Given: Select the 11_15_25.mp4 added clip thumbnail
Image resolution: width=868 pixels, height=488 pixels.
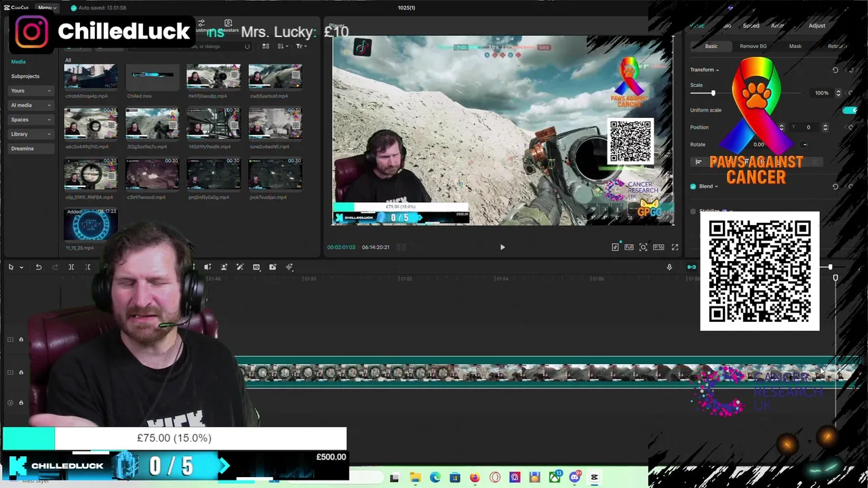Looking at the screenshot, I should point(90,224).
